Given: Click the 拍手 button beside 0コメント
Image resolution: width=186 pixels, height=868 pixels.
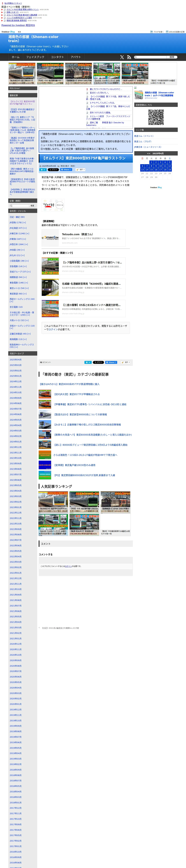Looking at the screenshot, I should coord(125,362).
